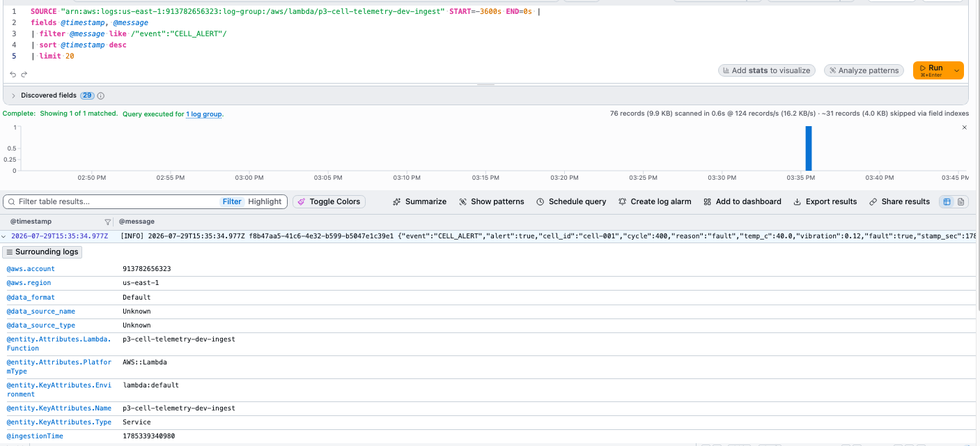Click Summarize results
This screenshot has height=446, width=980.
(x=419, y=201)
